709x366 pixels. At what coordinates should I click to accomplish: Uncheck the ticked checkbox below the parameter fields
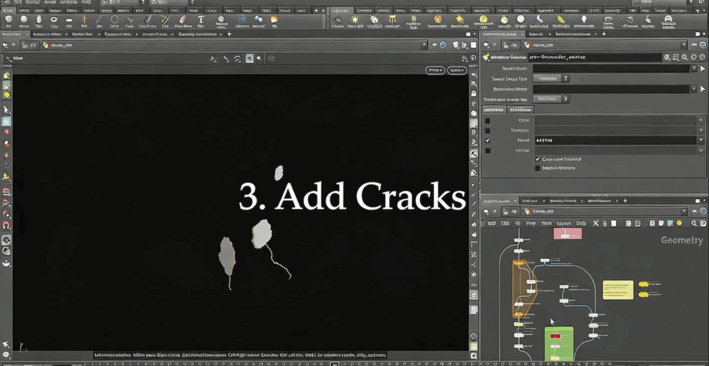pos(538,159)
